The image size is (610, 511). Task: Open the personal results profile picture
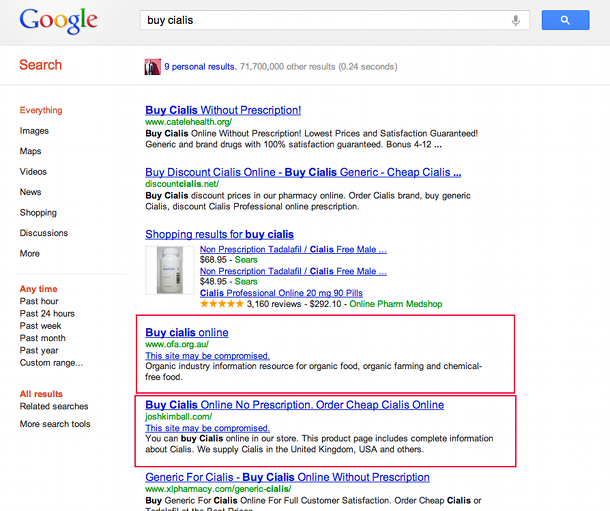[x=152, y=67]
